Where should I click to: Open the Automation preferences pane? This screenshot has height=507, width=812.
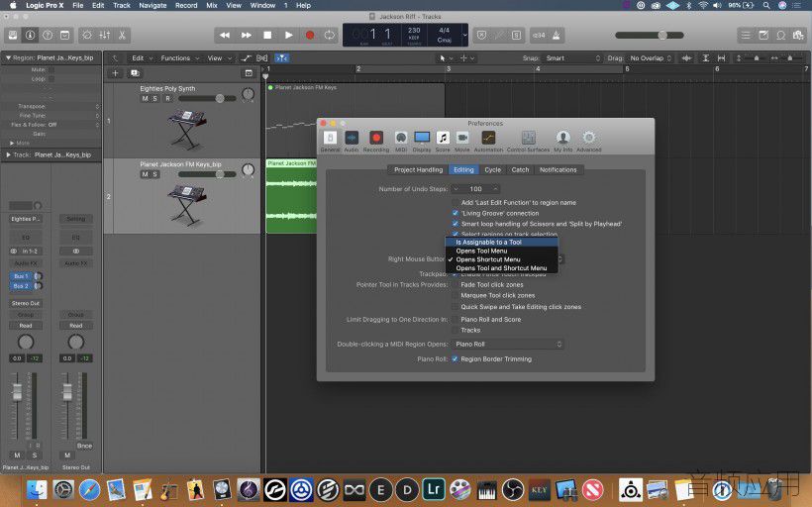point(488,141)
